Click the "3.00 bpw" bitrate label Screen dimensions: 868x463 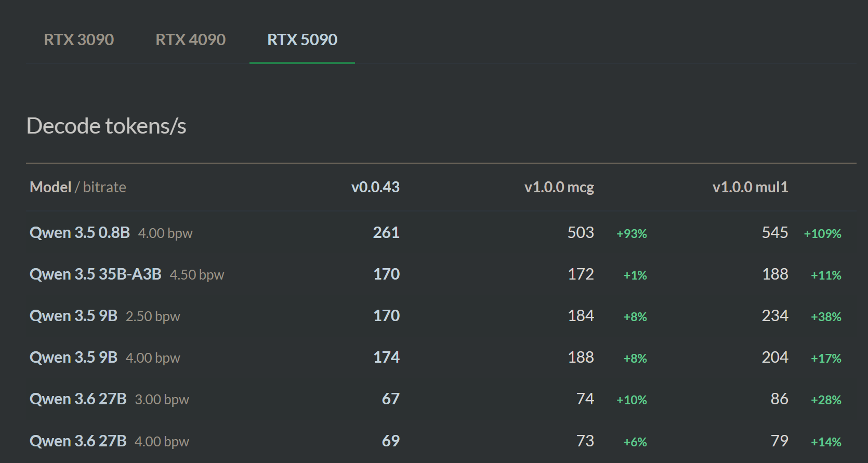162,400
